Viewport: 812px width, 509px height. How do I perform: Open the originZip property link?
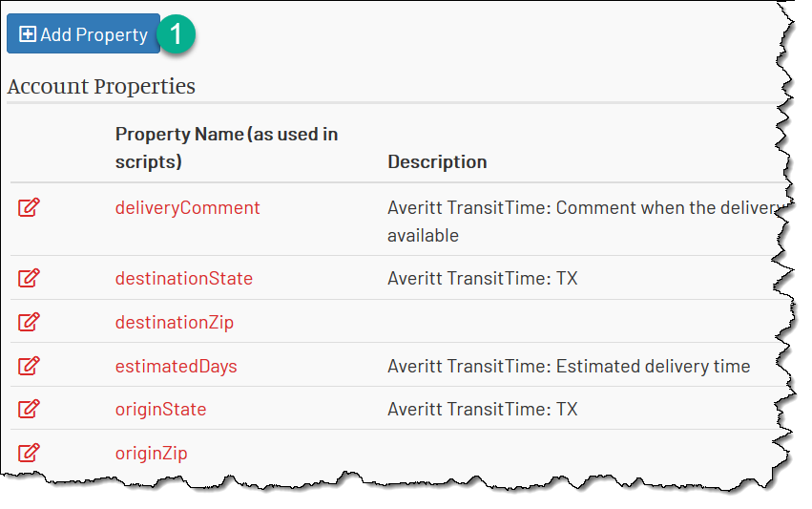pyautogui.click(x=151, y=454)
